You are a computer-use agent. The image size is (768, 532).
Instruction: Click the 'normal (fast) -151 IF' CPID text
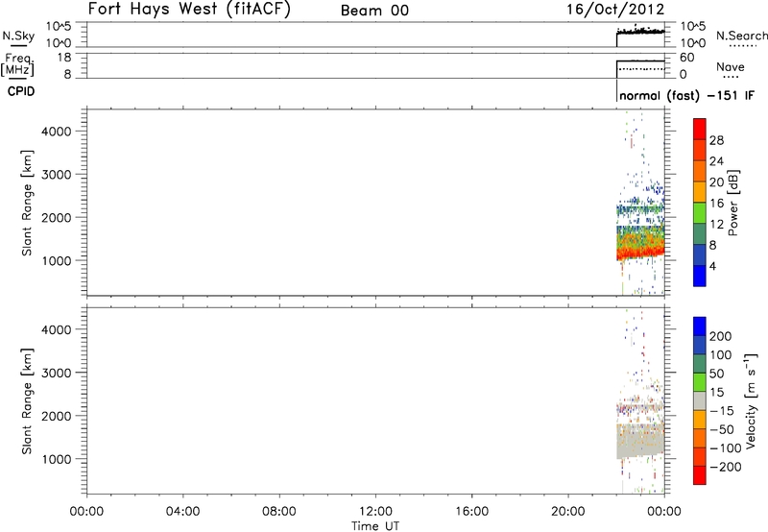click(x=686, y=95)
